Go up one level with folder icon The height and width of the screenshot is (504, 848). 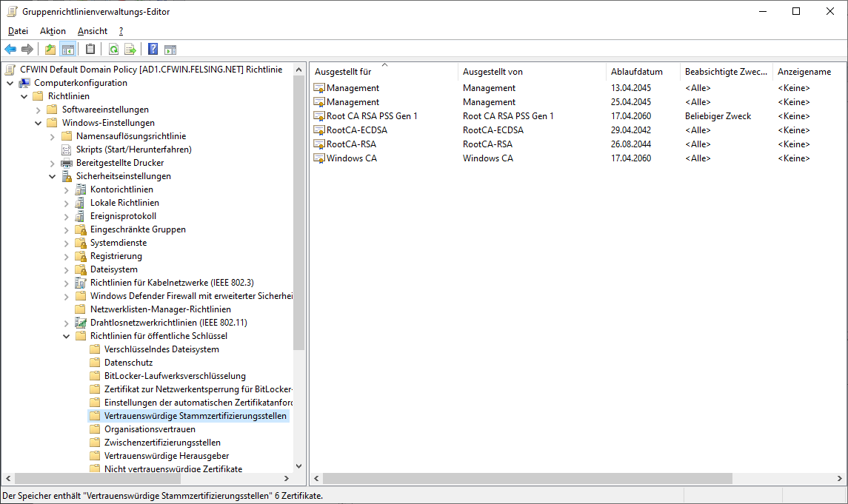click(50, 50)
